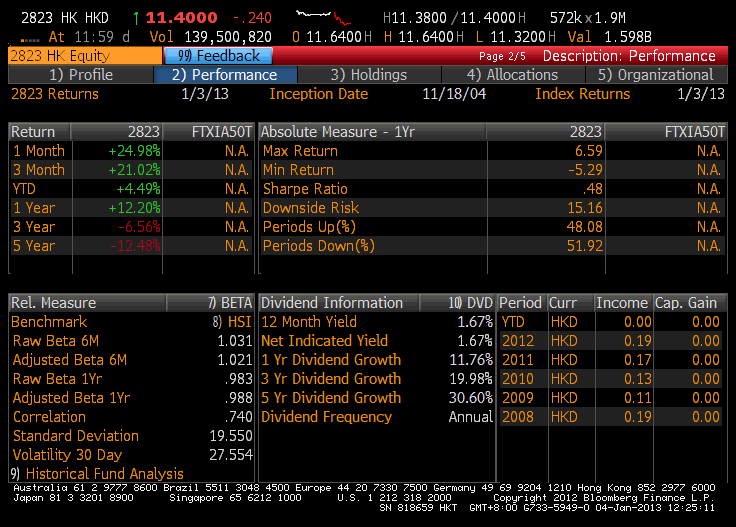The height and width of the screenshot is (527, 736).
Task: Select the 1 Month return +24.98%
Action: pyautogui.click(x=134, y=151)
